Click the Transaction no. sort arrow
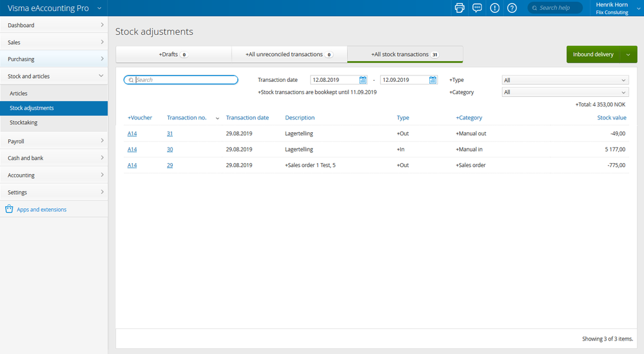 (x=217, y=119)
